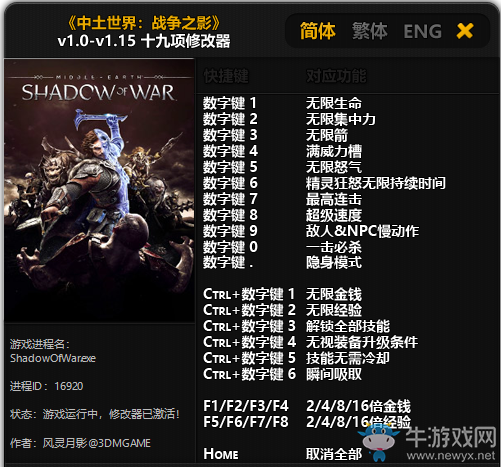
Task: Enable 一击必杀 option
Action: pos(334,247)
